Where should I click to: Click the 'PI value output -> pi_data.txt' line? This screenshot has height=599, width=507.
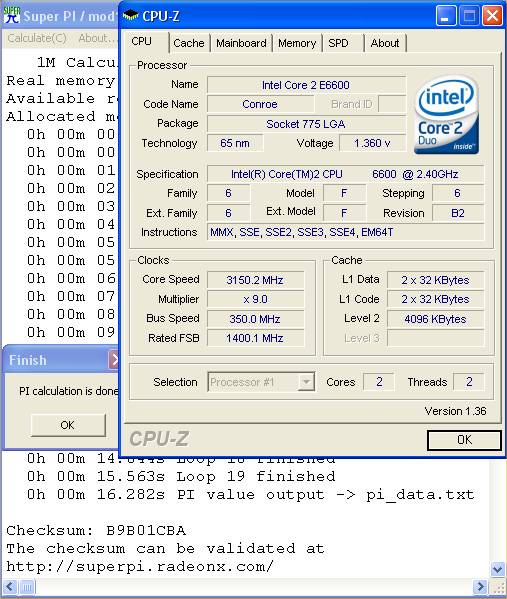(251, 495)
